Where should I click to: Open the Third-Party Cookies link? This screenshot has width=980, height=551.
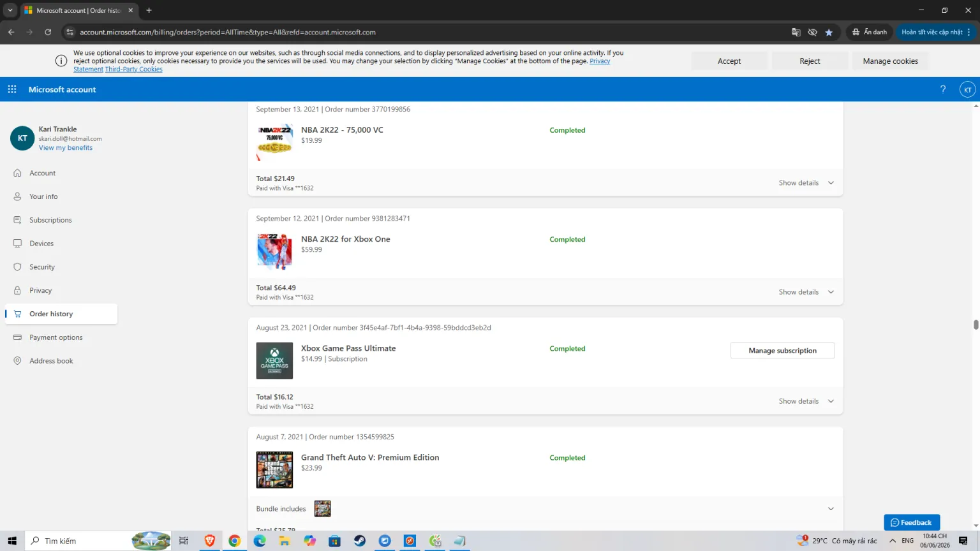click(134, 70)
